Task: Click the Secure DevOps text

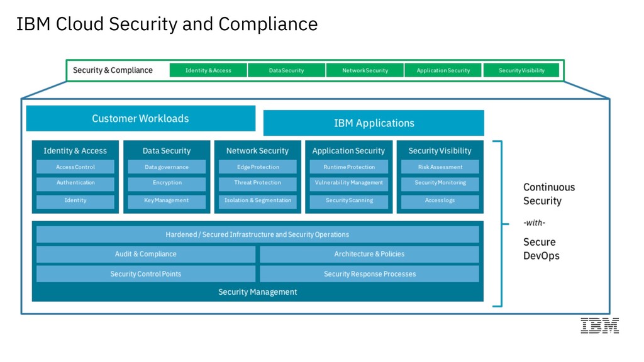Action: (541, 249)
